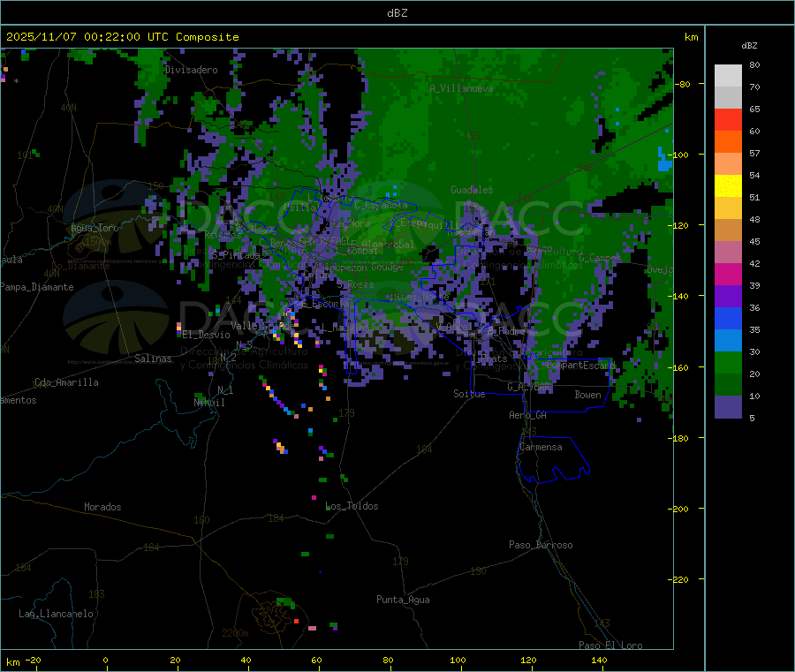The image size is (795, 672).
Task: Click the Agua_Toro map label
Action: (95, 228)
